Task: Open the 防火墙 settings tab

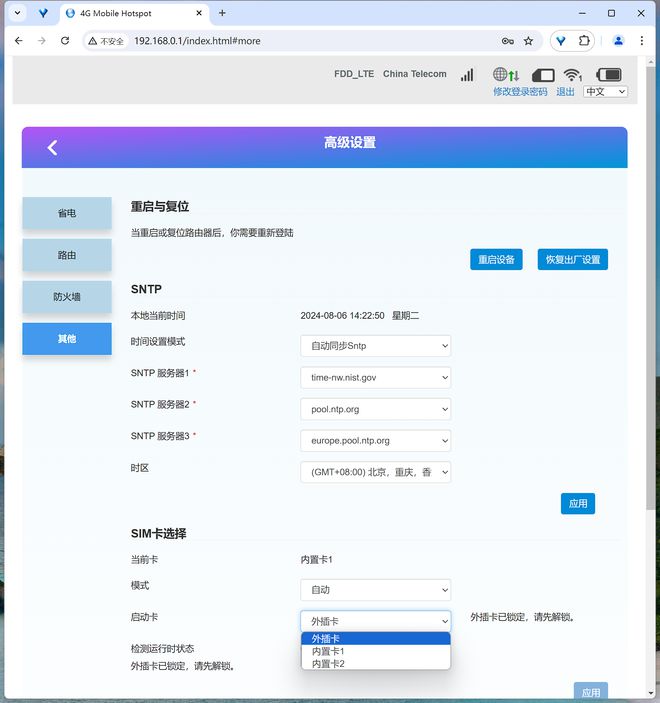Action: click(x=67, y=297)
